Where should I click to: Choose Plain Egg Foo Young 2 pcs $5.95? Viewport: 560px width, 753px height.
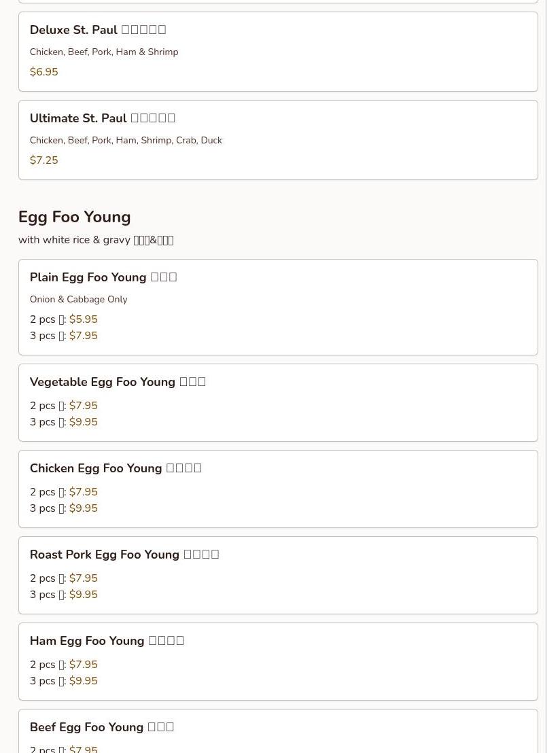83,319
